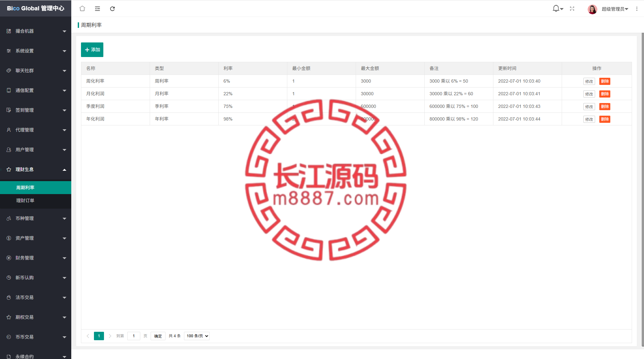The height and width of the screenshot is (359, 644).
Task: Click the 资产管理 sidebar icon
Action: (9, 238)
